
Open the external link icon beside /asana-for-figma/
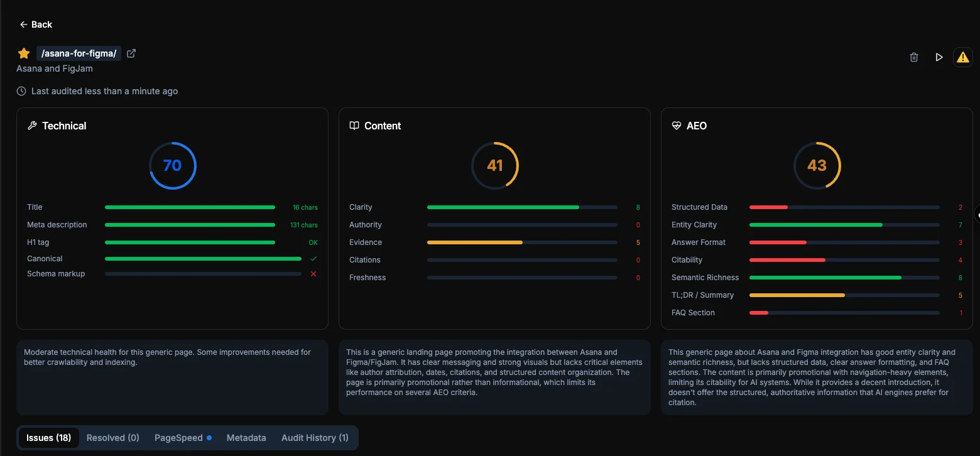[131, 53]
